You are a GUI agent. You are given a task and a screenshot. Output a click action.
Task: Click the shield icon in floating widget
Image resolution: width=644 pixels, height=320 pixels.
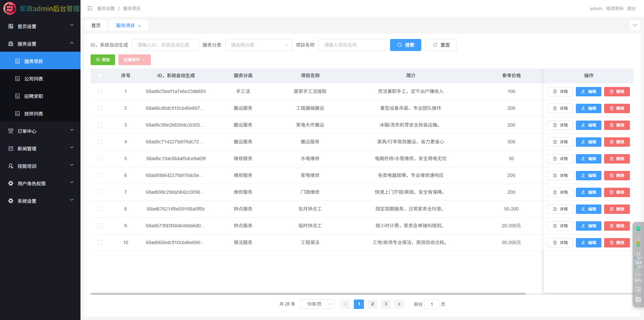[638, 229]
